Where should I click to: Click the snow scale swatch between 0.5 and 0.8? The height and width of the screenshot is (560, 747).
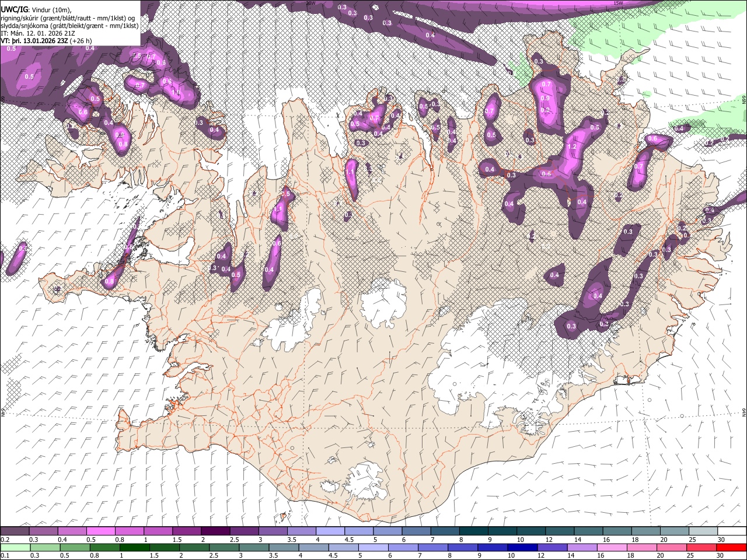102,531
